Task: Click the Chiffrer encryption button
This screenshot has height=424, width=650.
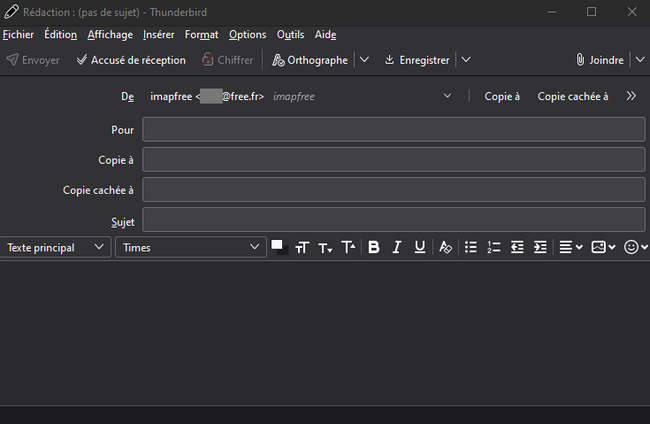Action: click(227, 60)
